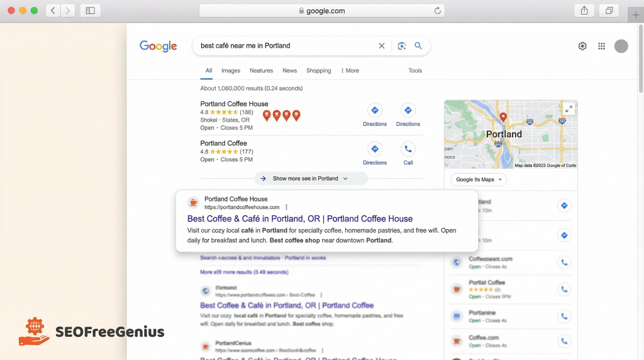Click 'More still more results' link
644x360 pixels.
[x=244, y=272]
